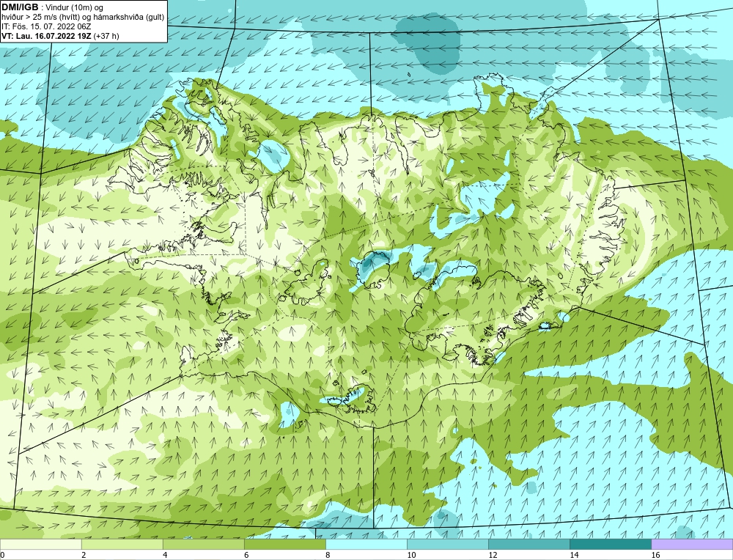Click the legend label "10"
Screen dimensions: 733x560
click(411, 555)
